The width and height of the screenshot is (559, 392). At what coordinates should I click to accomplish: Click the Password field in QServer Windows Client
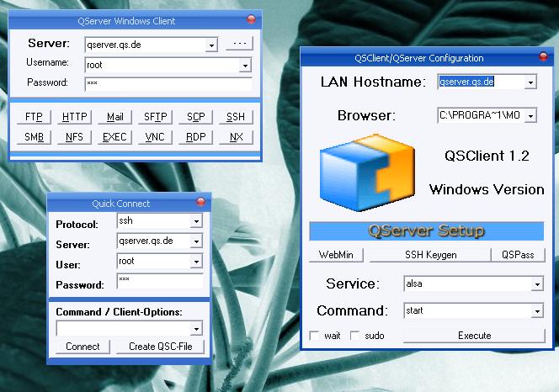click(x=168, y=84)
